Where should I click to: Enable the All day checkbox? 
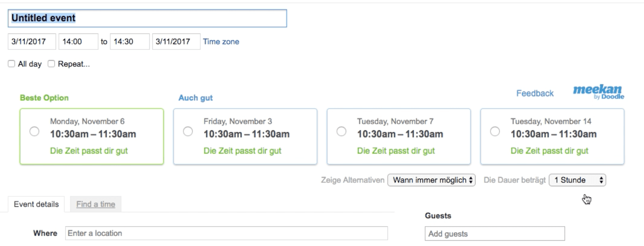coord(12,64)
